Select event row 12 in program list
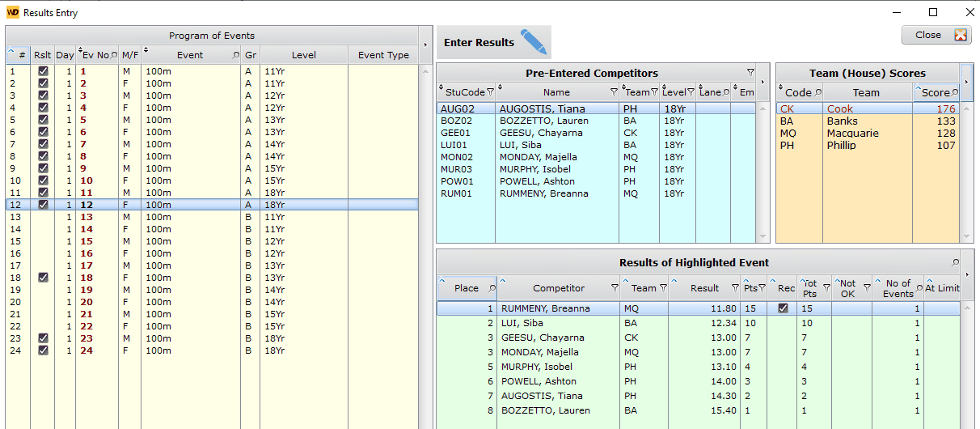Viewport: 980px width, 429px height. pyautogui.click(x=212, y=205)
